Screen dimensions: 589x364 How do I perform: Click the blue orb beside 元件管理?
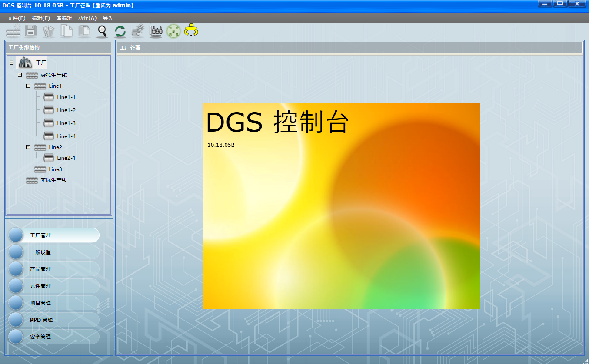(16, 286)
